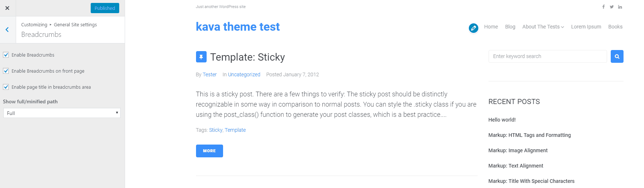Toggle Enable Breadcrumbs on front page
644x188 pixels.
[x=6, y=71]
